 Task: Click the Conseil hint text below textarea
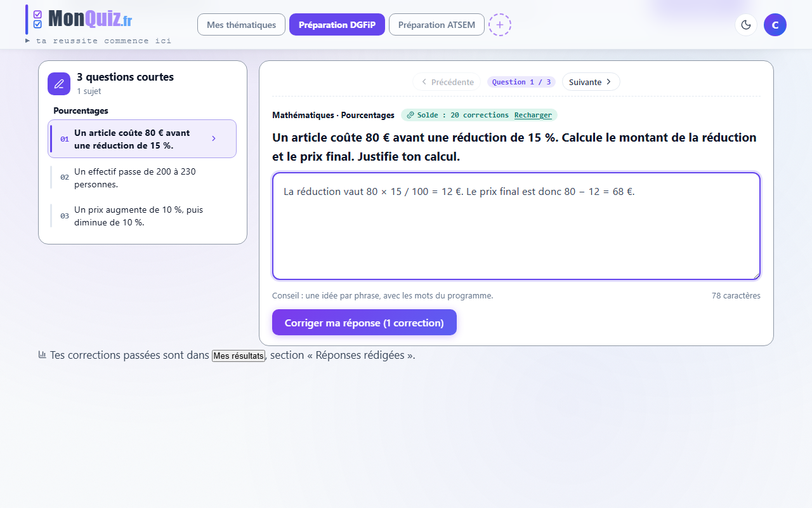tap(383, 296)
